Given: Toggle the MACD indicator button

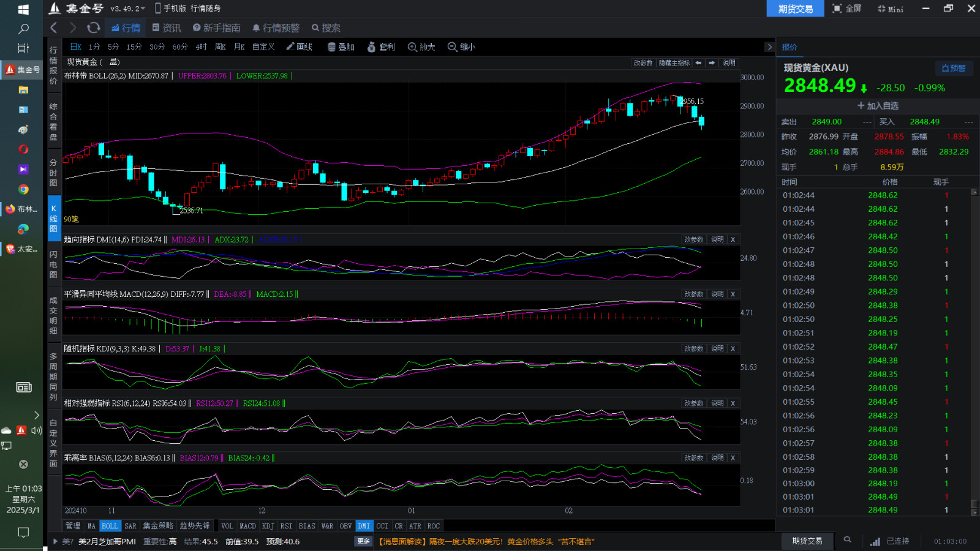Looking at the screenshot, I should coord(247,526).
